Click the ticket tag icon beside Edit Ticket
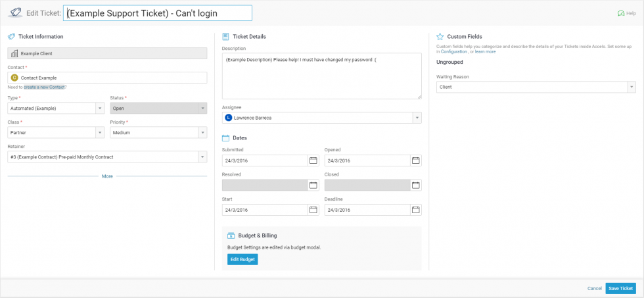This screenshot has width=644, height=298. (14, 12)
